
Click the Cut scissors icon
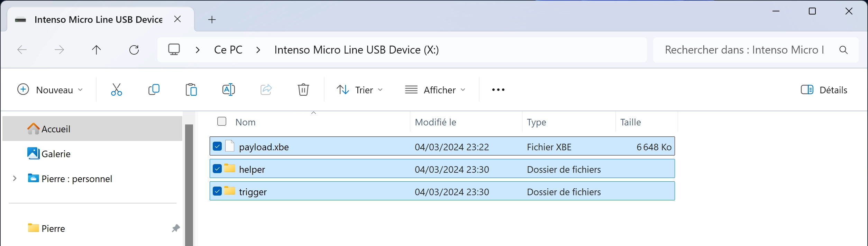117,89
